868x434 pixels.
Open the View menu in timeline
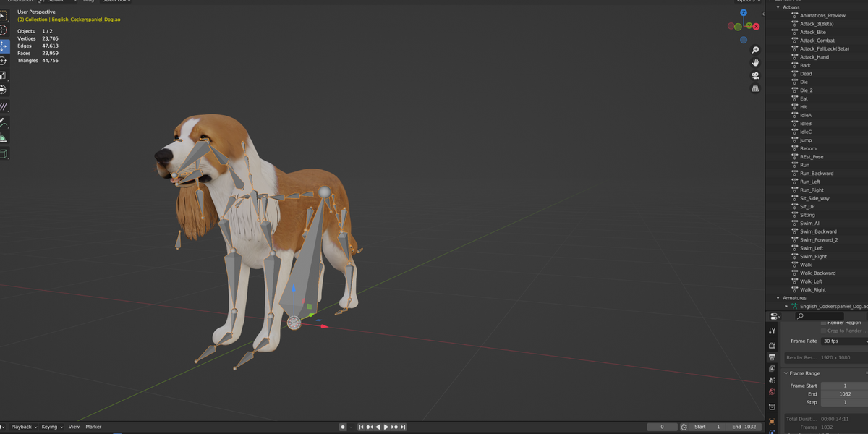pos(74,427)
